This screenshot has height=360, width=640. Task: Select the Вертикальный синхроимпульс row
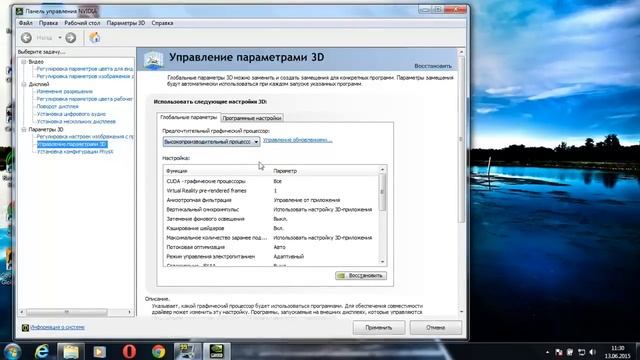coord(271,209)
